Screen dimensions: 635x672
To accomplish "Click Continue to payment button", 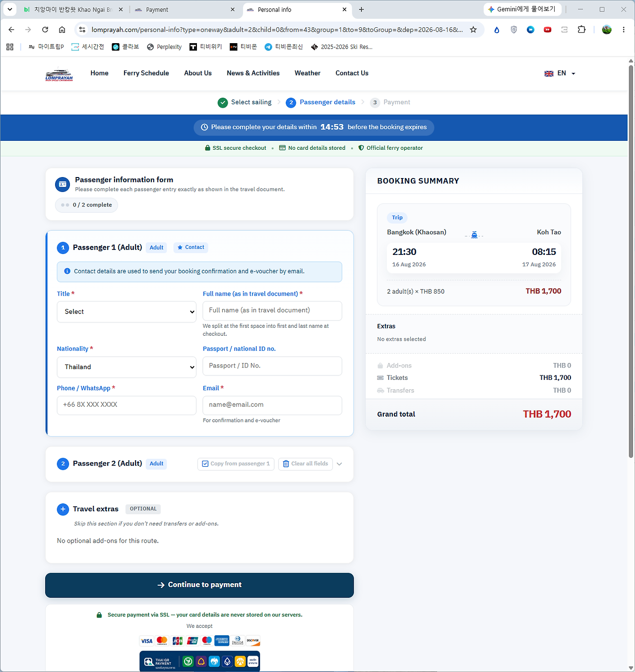I will [x=199, y=585].
